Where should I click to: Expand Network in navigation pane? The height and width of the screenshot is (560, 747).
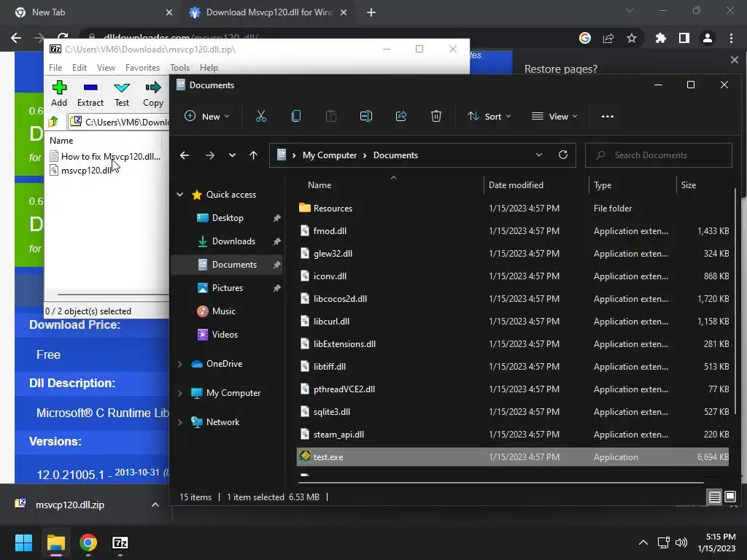(x=179, y=422)
